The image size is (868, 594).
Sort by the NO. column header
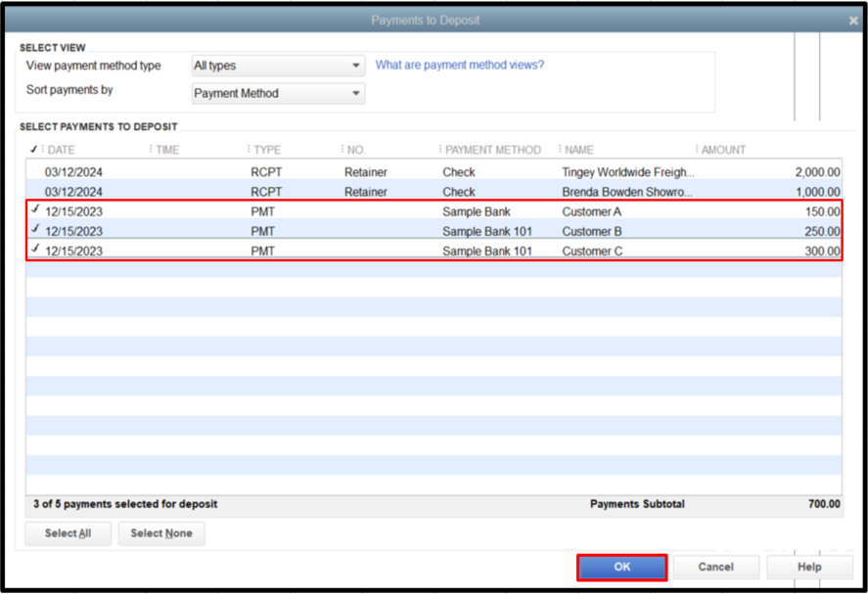[356, 150]
